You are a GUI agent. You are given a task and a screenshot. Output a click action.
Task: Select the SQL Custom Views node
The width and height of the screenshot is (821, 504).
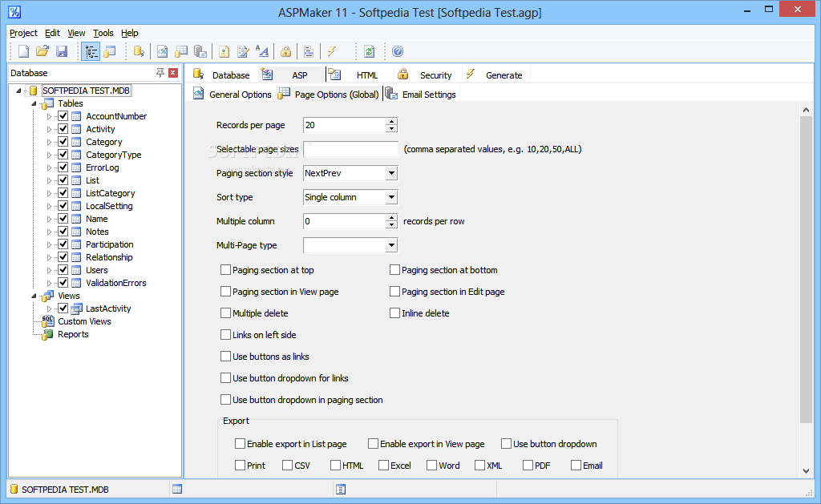coord(84,321)
